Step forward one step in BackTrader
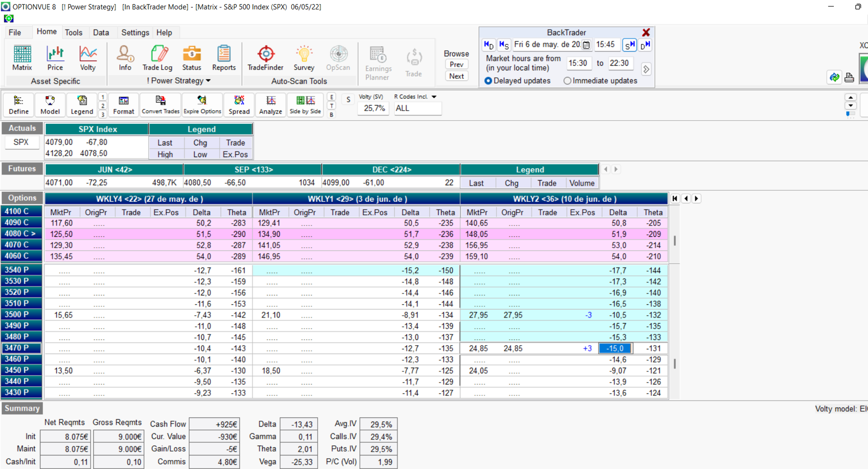The image size is (868, 469). click(x=629, y=45)
